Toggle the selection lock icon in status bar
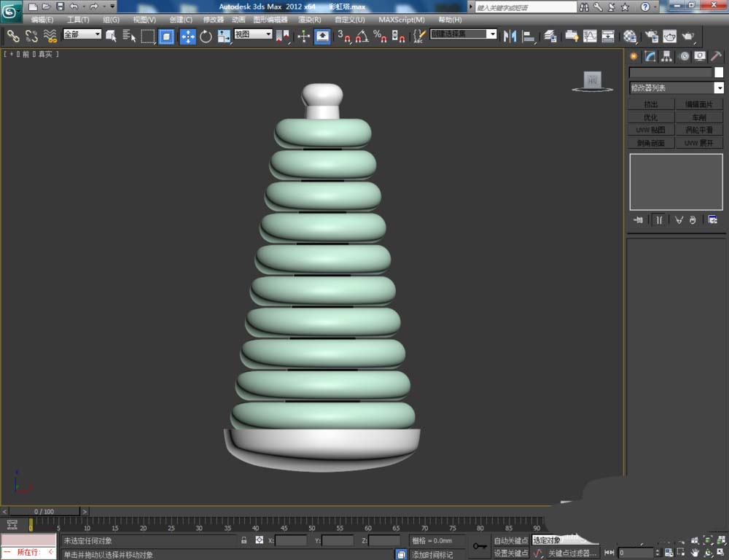 pyautogui.click(x=244, y=540)
